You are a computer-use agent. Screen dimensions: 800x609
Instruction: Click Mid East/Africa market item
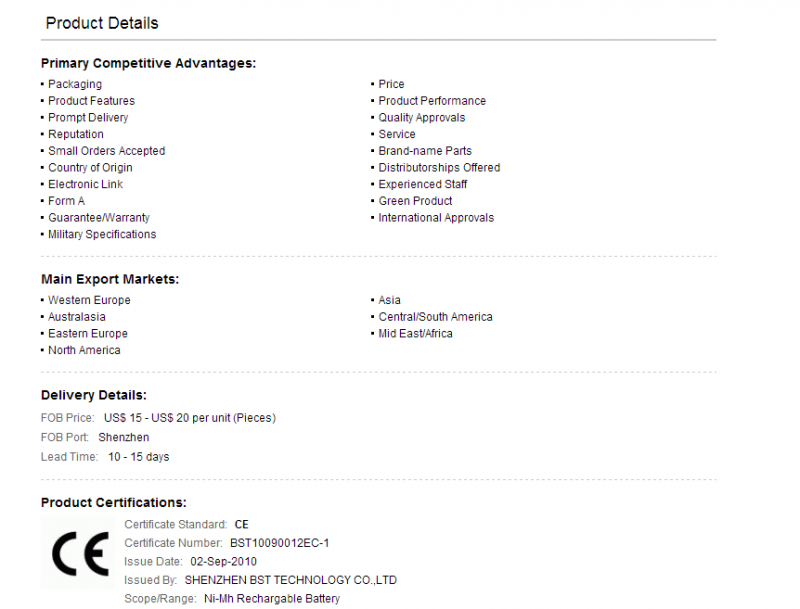click(415, 334)
